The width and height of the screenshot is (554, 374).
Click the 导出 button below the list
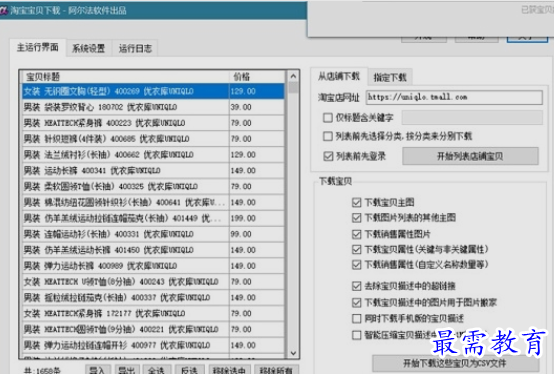coord(127,369)
